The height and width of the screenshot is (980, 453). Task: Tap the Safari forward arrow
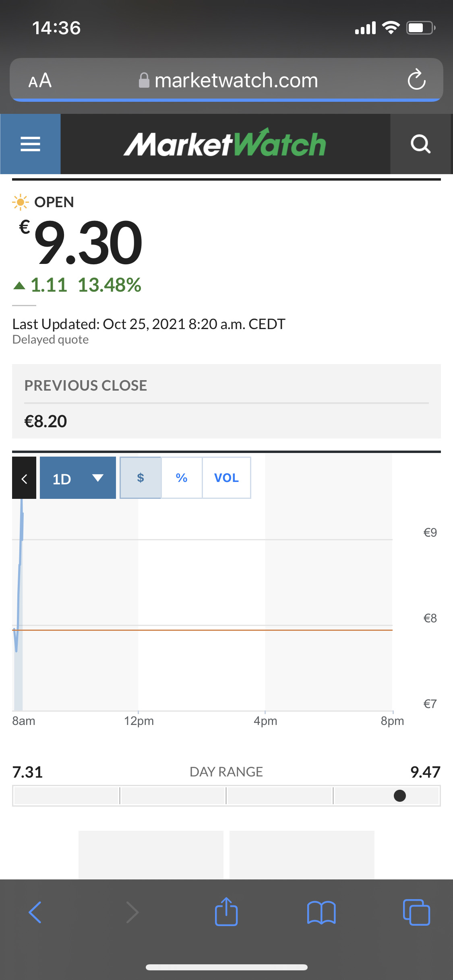point(132,912)
